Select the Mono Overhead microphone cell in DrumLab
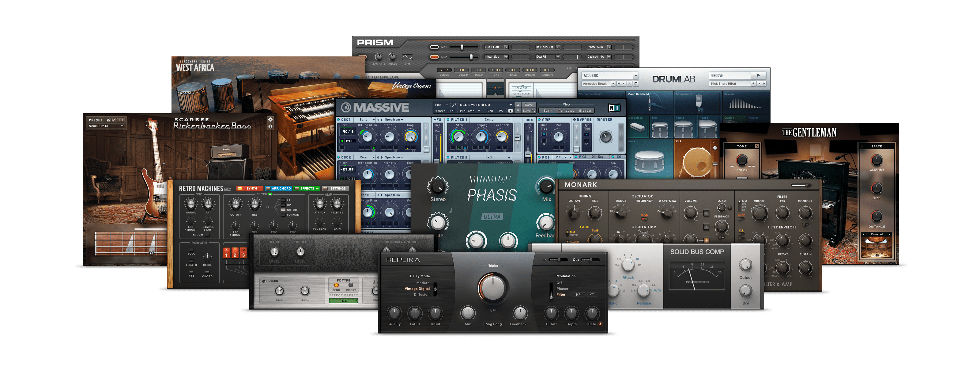 coord(649,102)
